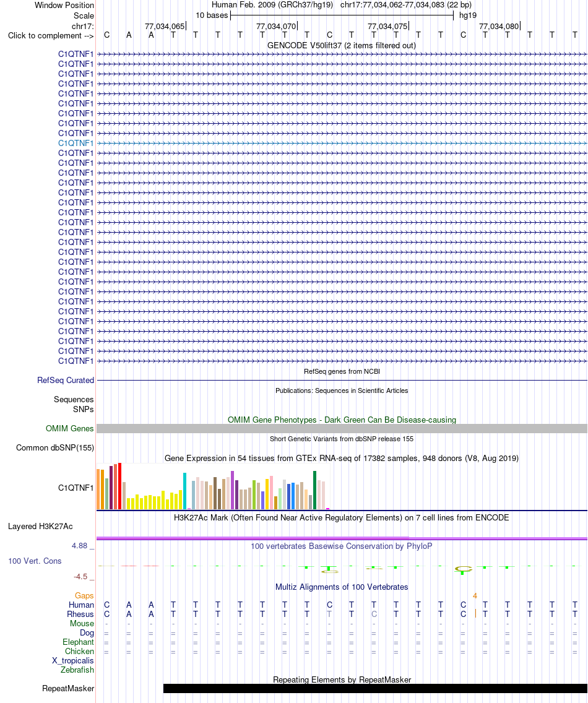This screenshot has height=703, width=588.
Task: Click the 'SNPs' track label
Action: coord(84,409)
